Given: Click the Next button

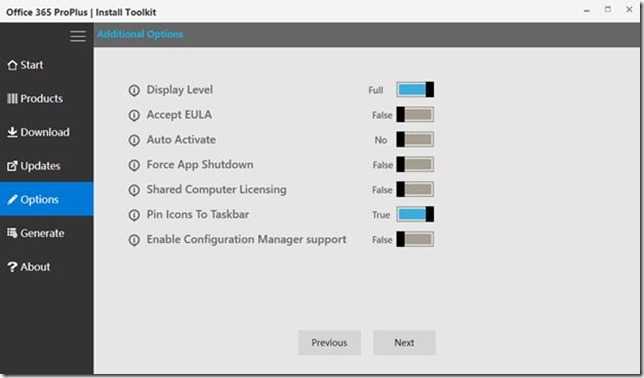Looking at the screenshot, I should [404, 343].
